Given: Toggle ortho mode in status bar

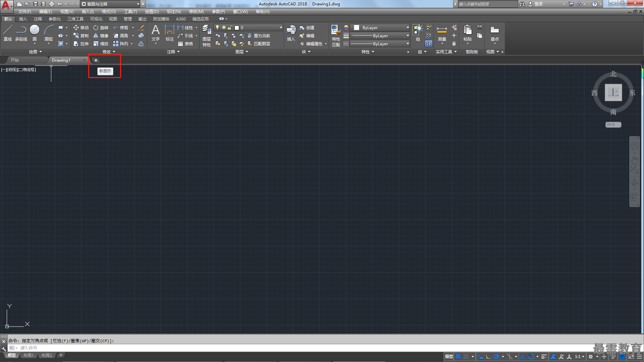Looking at the screenshot, I should point(488,357).
